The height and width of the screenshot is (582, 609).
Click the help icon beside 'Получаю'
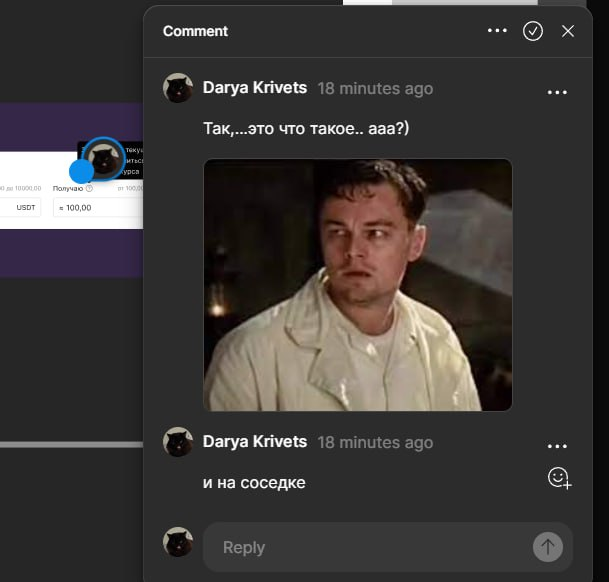(x=89, y=188)
